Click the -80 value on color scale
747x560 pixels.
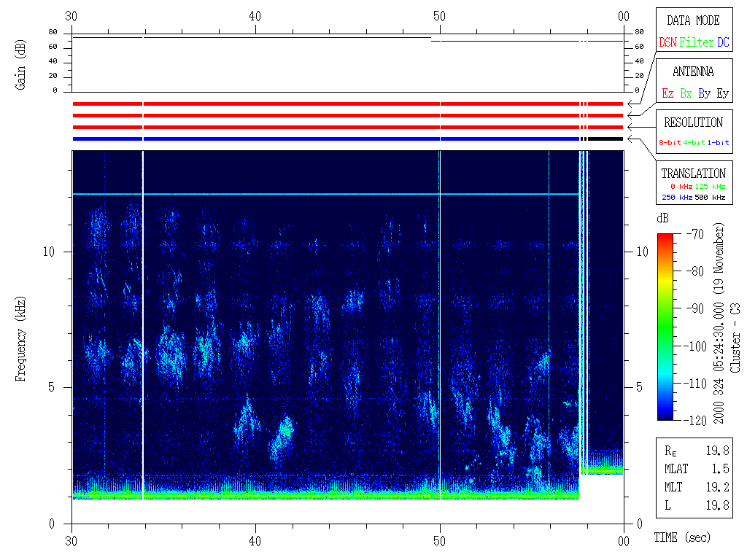pos(695,271)
